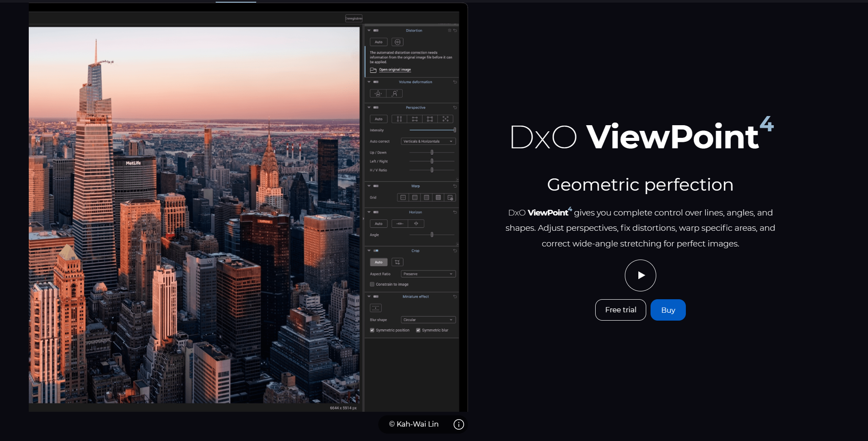Choose the densest Warp grid icon

pyautogui.click(x=438, y=198)
